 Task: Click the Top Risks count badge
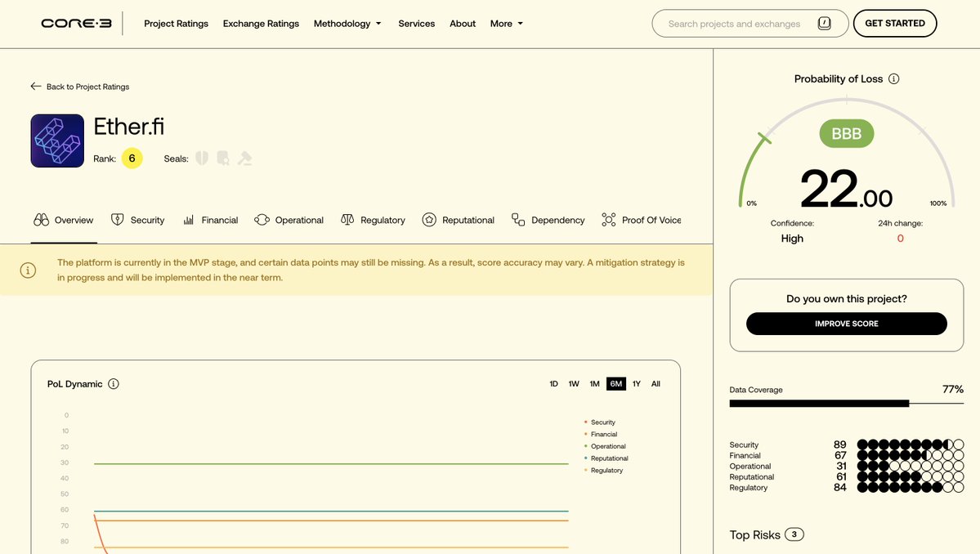coord(794,534)
